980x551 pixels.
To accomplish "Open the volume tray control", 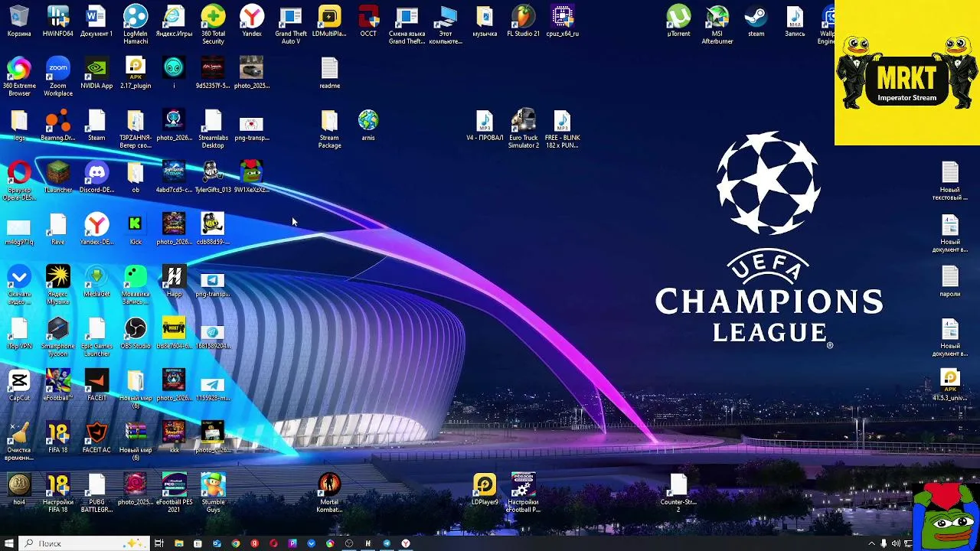I will pos(897,543).
